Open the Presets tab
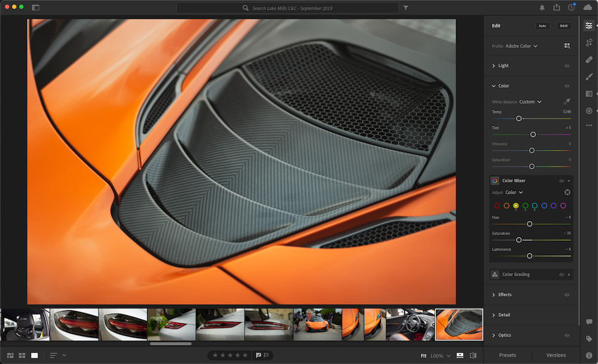 (507, 355)
